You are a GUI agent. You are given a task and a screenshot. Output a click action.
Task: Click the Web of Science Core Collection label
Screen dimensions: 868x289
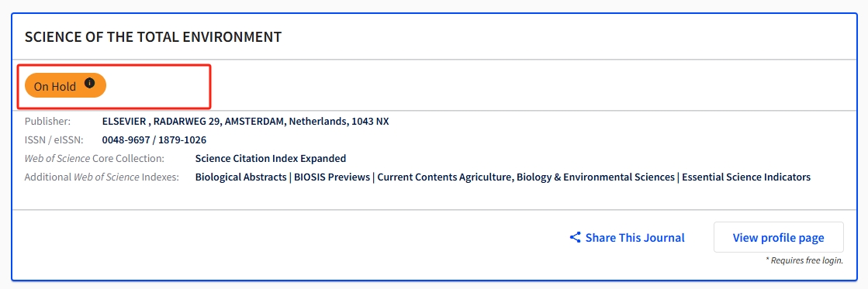95,159
